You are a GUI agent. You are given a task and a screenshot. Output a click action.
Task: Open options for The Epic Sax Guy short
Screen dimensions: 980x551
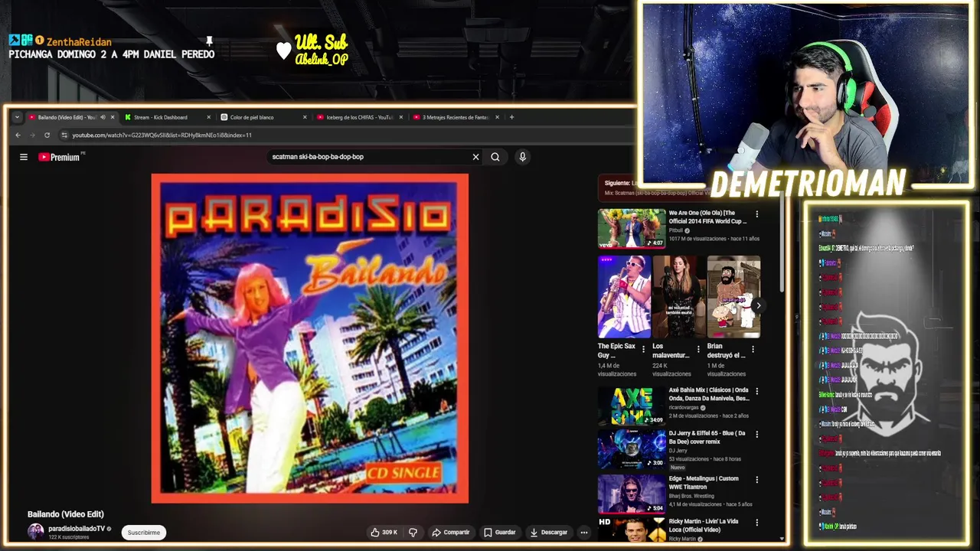tap(643, 350)
